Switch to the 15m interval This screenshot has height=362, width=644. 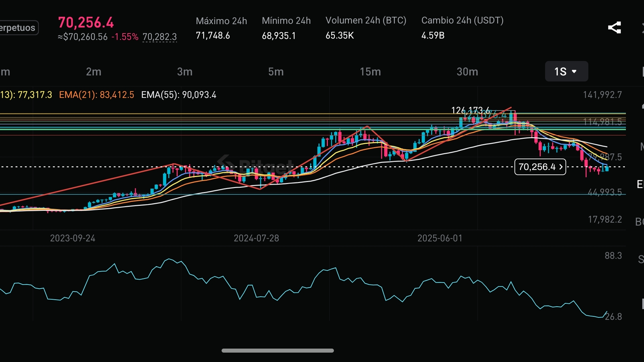(370, 71)
